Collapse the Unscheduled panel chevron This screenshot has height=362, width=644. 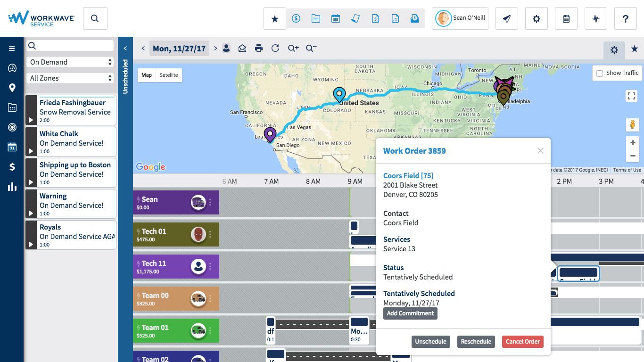(x=125, y=48)
